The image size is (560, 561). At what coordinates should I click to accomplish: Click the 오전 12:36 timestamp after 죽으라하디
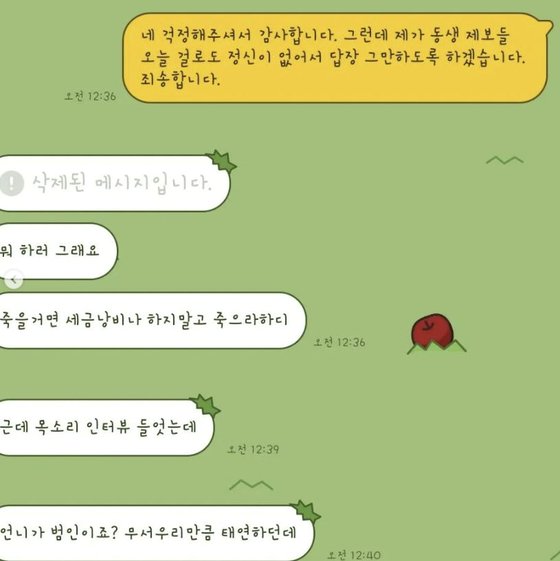click(339, 342)
